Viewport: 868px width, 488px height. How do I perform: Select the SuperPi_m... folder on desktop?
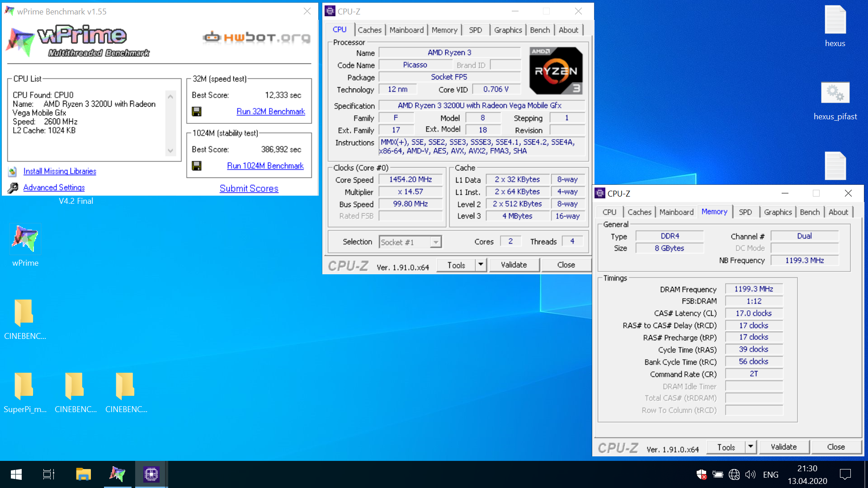point(24,386)
